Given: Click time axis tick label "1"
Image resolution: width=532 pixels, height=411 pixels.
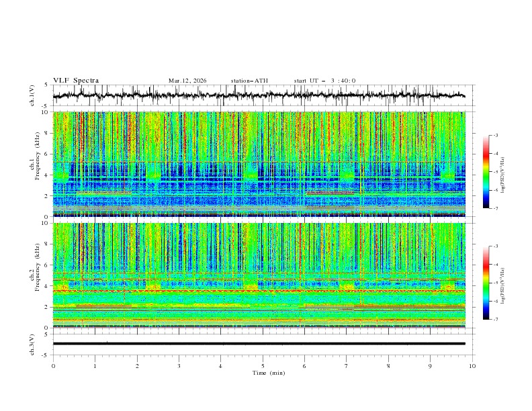Looking at the screenshot, I should [x=95, y=366].
